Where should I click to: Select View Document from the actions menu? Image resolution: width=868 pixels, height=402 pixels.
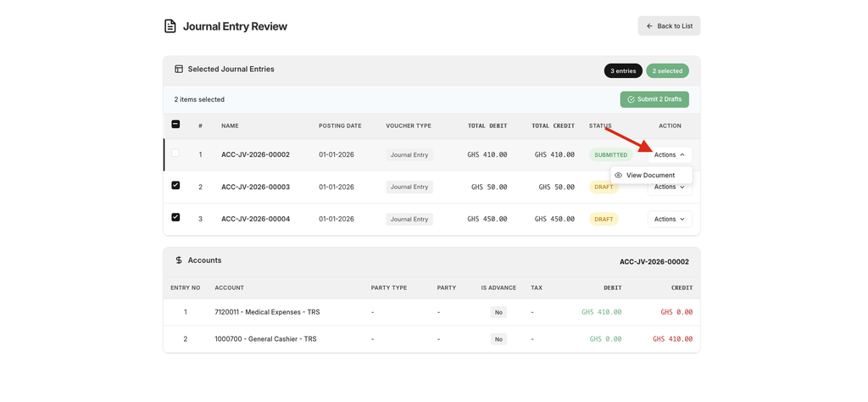(x=650, y=176)
